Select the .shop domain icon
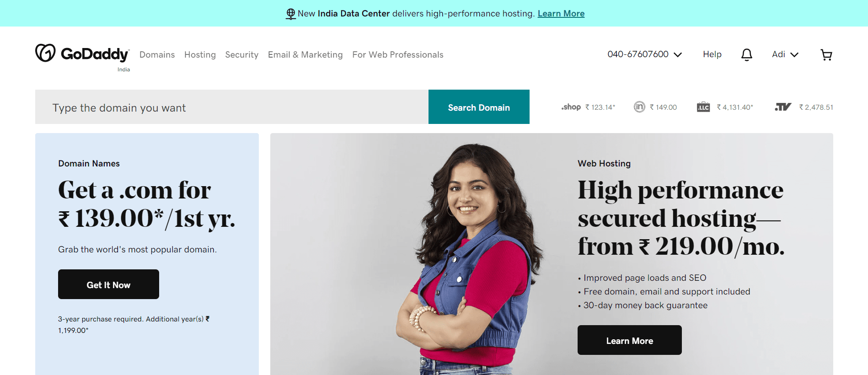The width and height of the screenshot is (868, 375). (571, 107)
